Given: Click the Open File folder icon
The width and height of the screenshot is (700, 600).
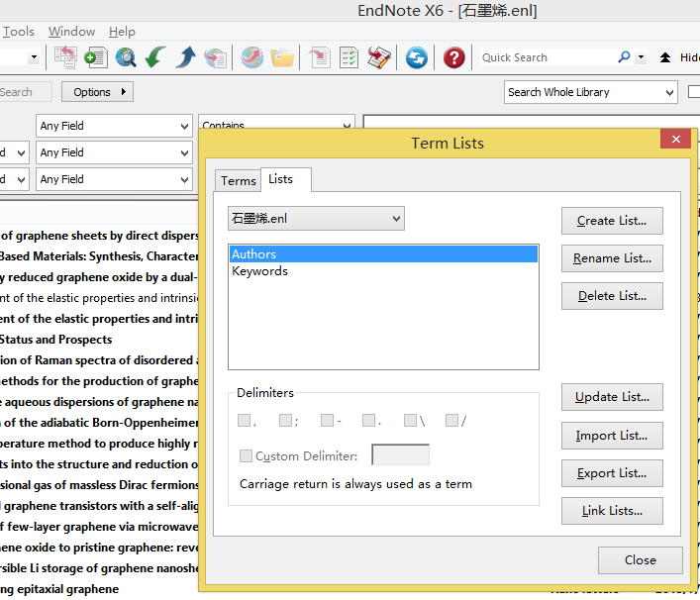Looking at the screenshot, I should [x=282, y=57].
